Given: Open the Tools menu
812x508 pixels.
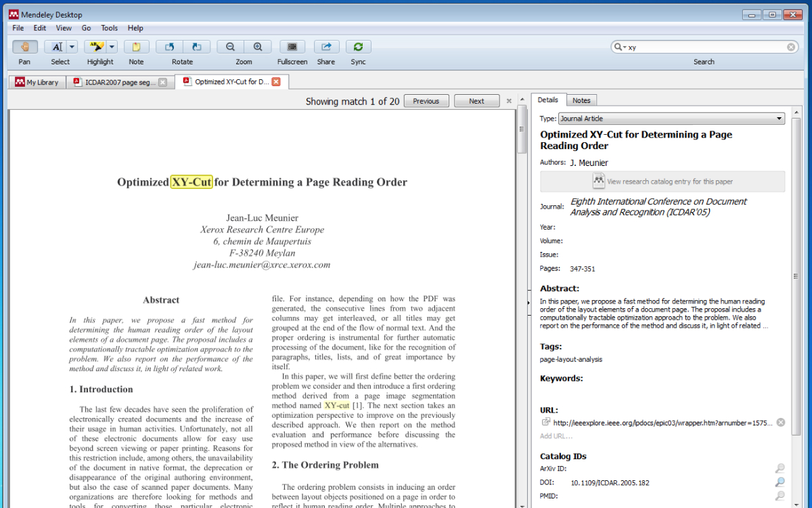Looking at the screenshot, I should coord(109,28).
